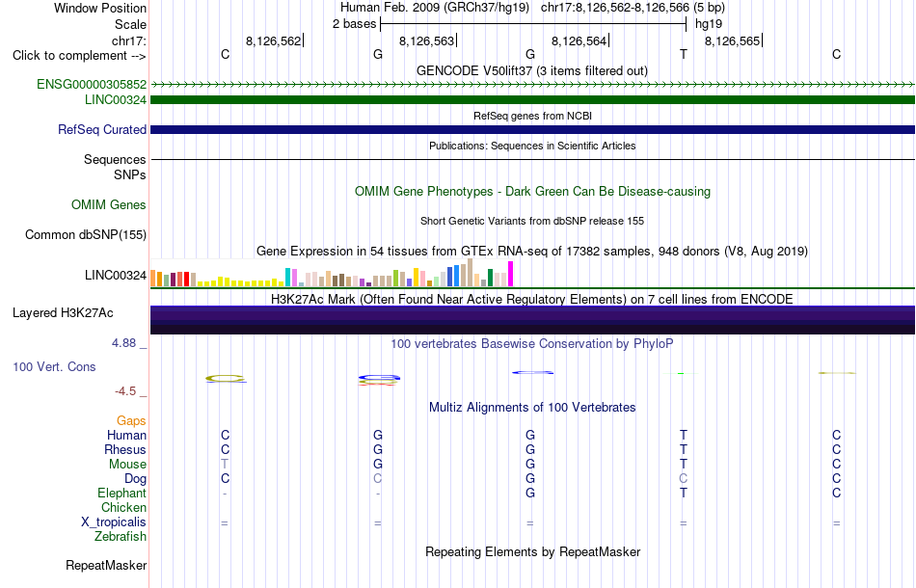
Task: Click 'Short Genetic Variants from dbSNP' title
Action: click(x=532, y=221)
